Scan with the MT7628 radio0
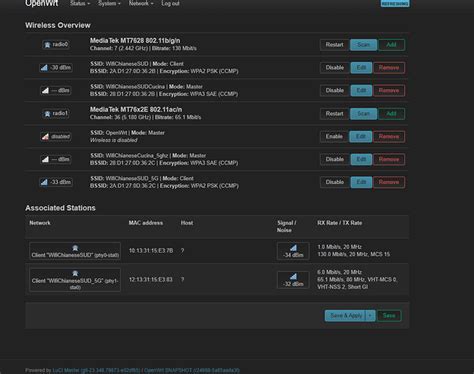The width and height of the screenshot is (474, 374). 363,45
